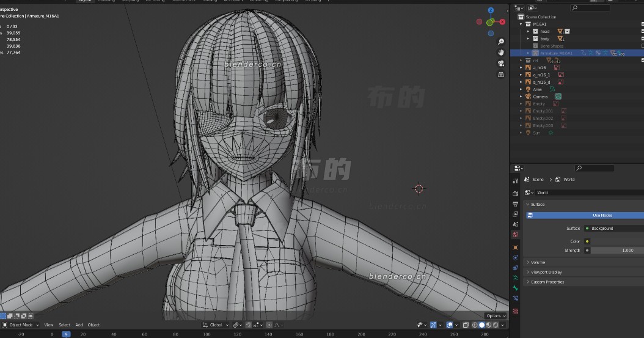
Task: Open the Physics properties tab icon
Action: [516, 257]
